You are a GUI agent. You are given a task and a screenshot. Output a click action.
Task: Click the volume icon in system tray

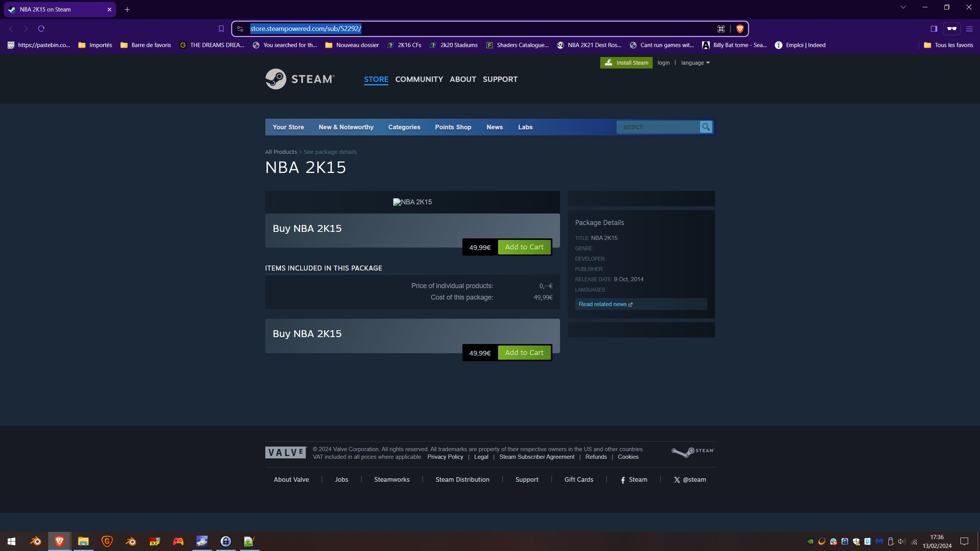902,541
